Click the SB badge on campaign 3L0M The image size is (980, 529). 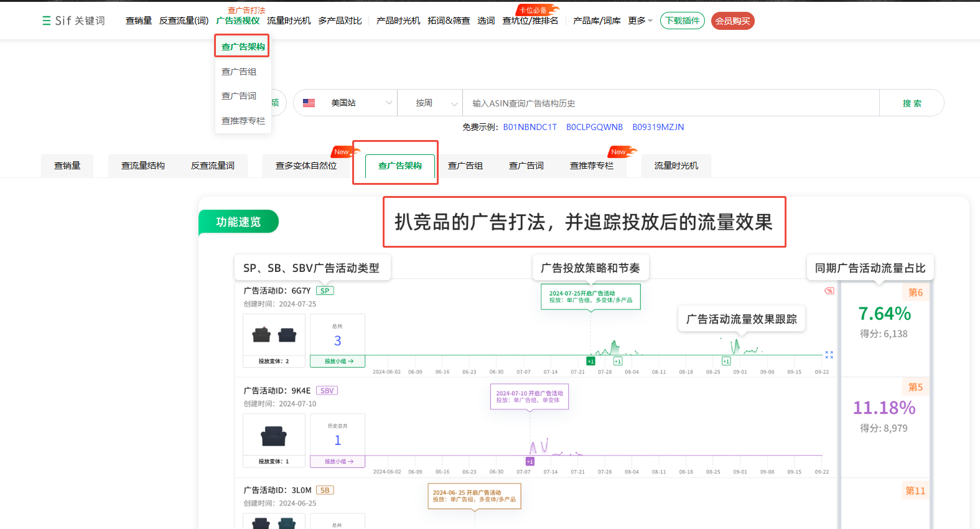tap(325, 490)
